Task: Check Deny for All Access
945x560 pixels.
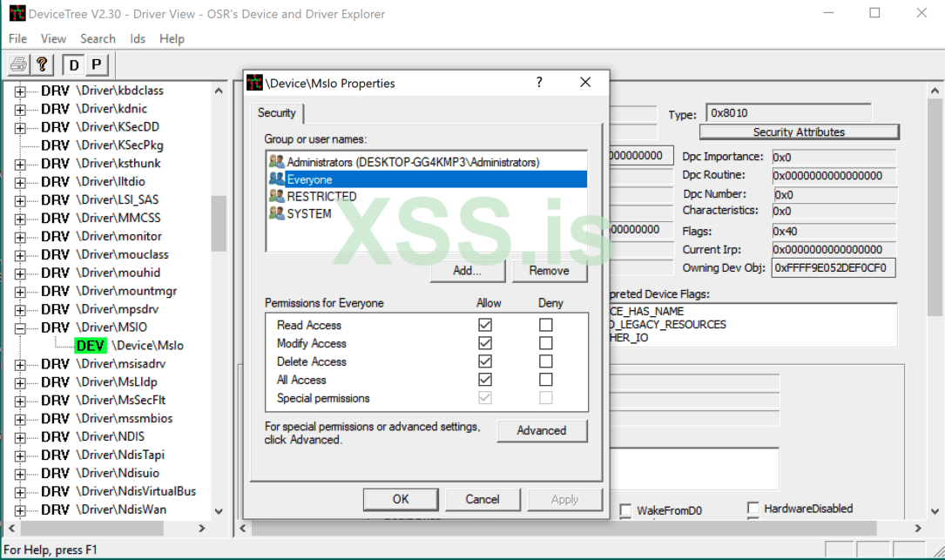Action: coord(545,379)
